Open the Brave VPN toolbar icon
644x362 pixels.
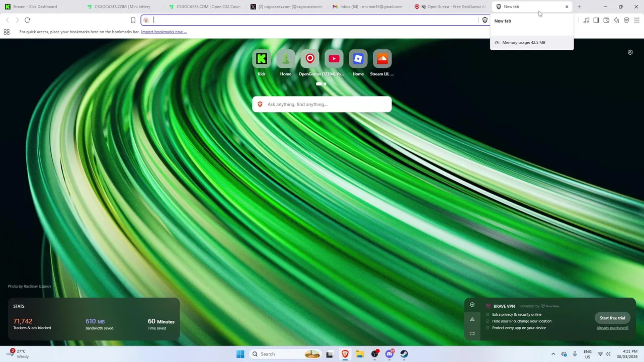pos(626,20)
